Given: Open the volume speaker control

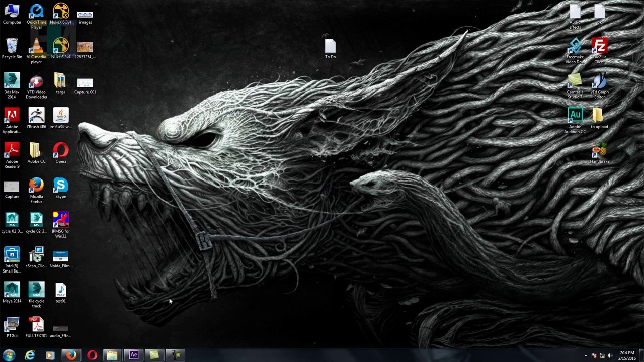Looking at the screenshot, I should tap(610, 356).
